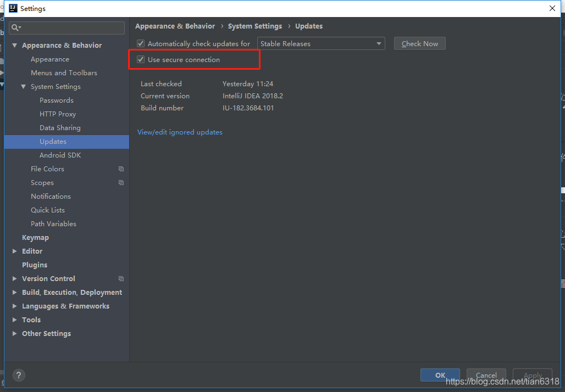
Task: Select Data Sharing settings
Action: (60, 128)
